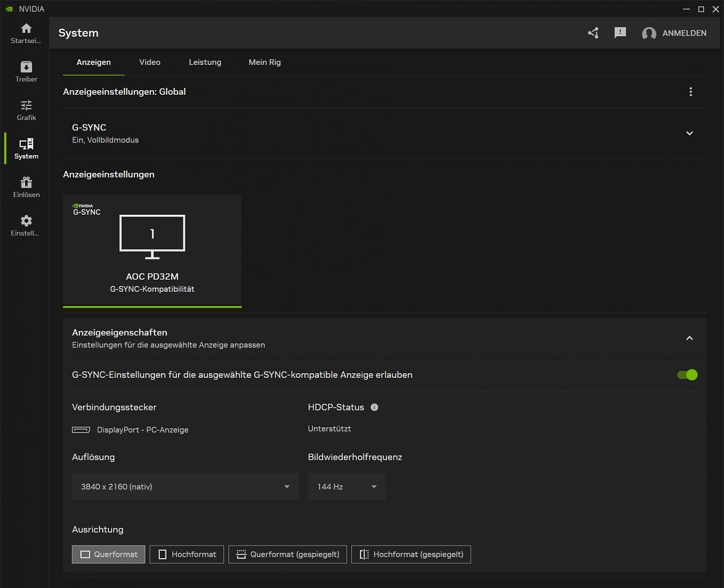This screenshot has width=724, height=588.
Task: Switch to the Leistung tab
Action: 205,62
